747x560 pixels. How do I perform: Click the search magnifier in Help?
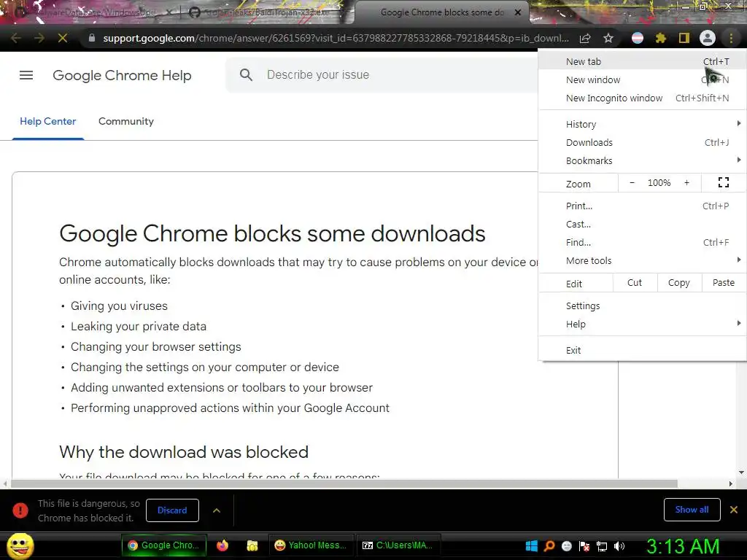[x=246, y=75]
